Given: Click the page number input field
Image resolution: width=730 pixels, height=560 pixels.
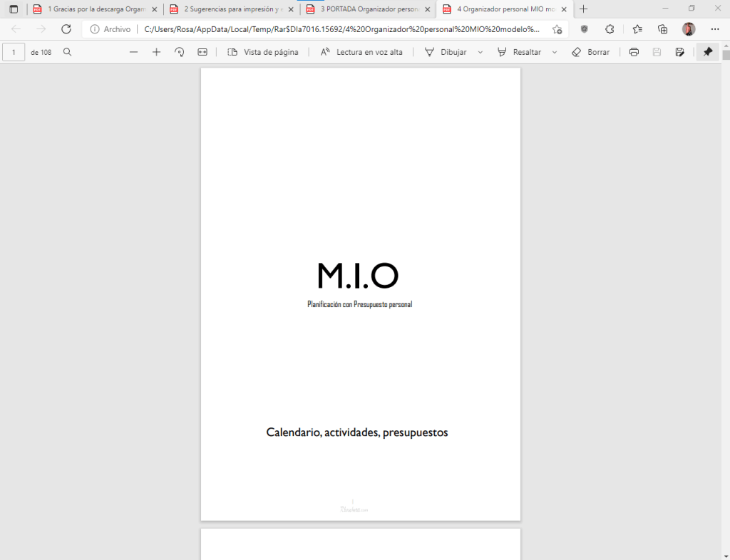Looking at the screenshot, I should [x=14, y=52].
